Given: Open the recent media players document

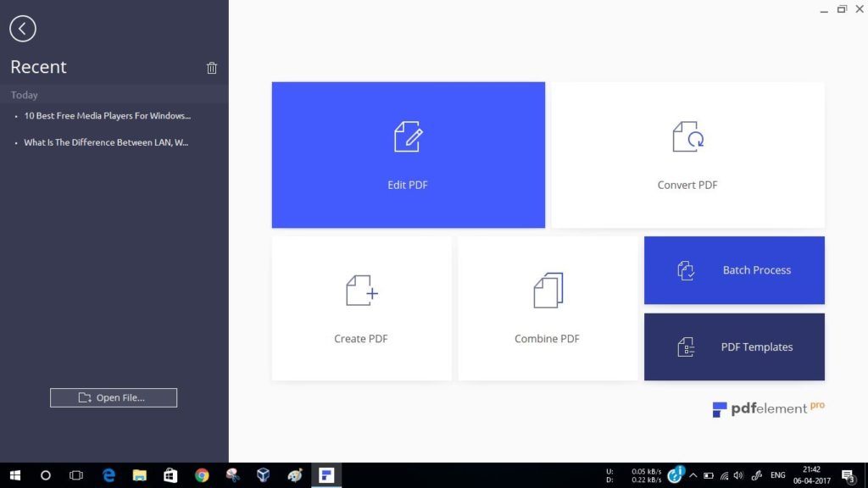Looking at the screenshot, I should click(106, 115).
